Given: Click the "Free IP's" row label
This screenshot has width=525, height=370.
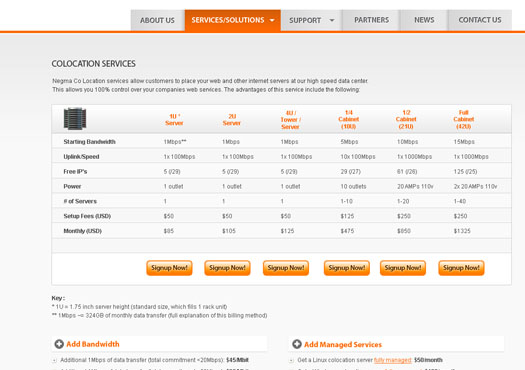Looking at the screenshot, I should click(x=75, y=171).
